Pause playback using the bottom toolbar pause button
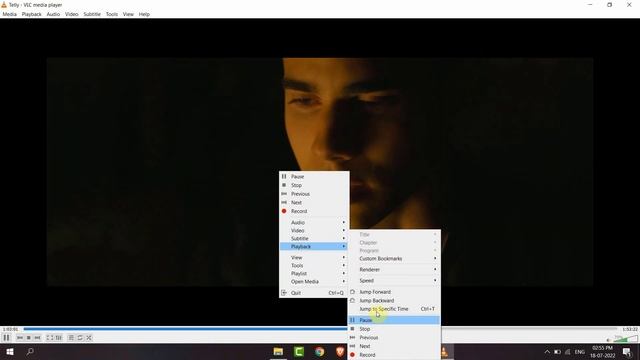This screenshot has height=360, width=640. point(6,338)
